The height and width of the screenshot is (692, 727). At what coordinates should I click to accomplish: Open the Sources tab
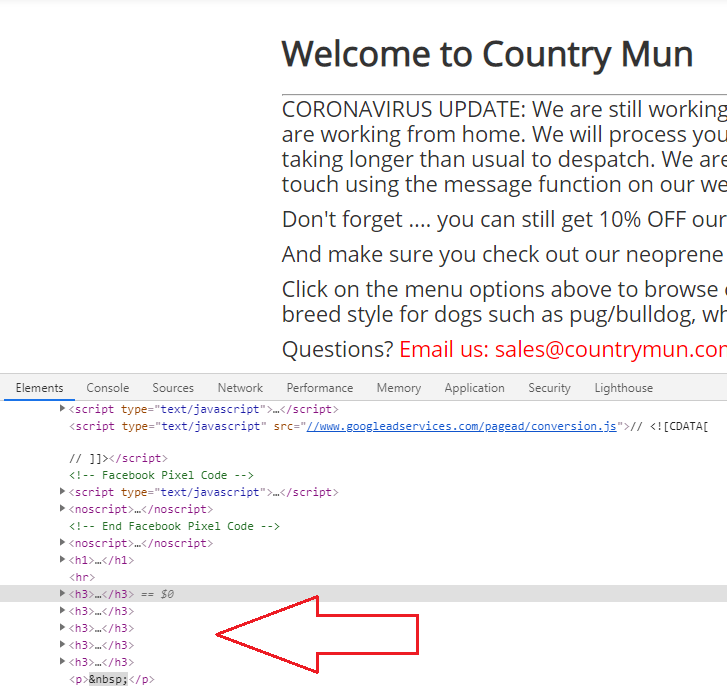pyautogui.click(x=173, y=388)
